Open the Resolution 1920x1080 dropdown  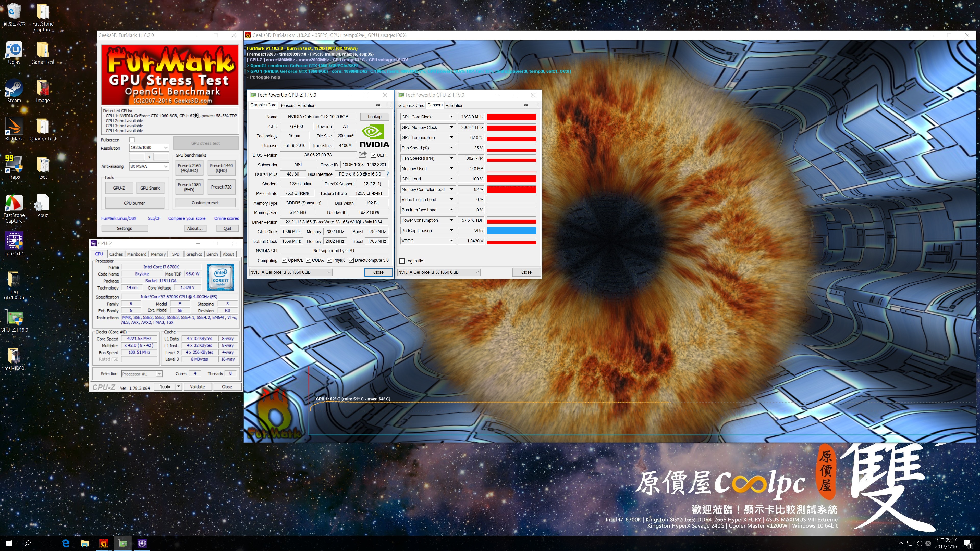pyautogui.click(x=149, y=147)
